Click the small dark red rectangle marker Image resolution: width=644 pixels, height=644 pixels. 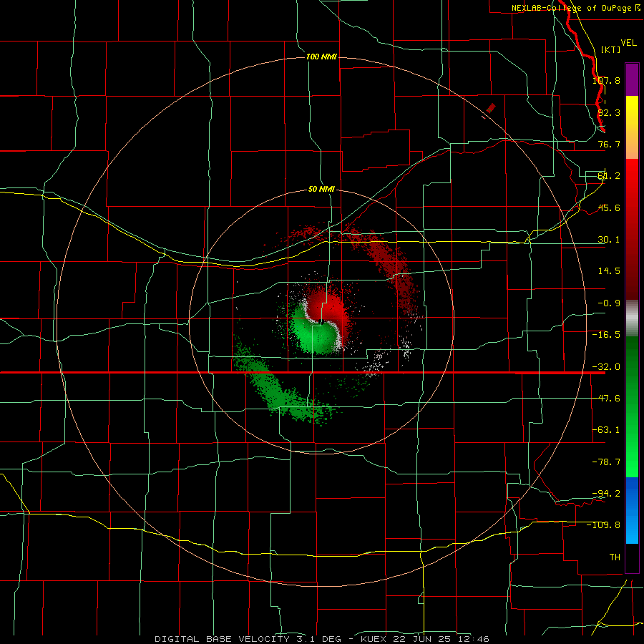490,109
